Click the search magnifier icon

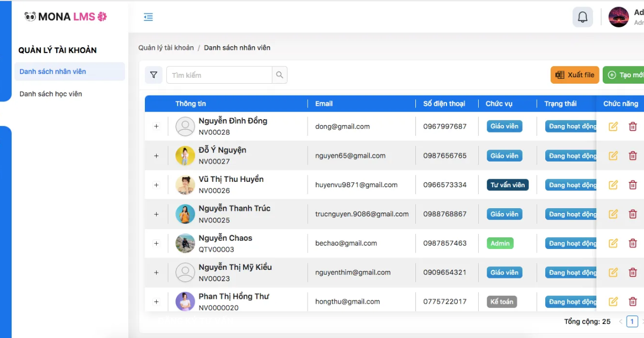pos(280,75)
